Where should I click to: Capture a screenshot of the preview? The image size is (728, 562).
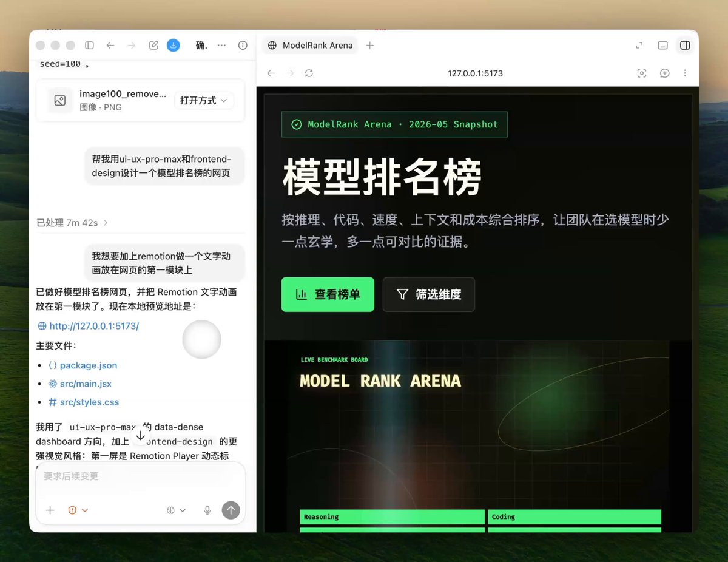pyautogui.click(x=642, y=73)
